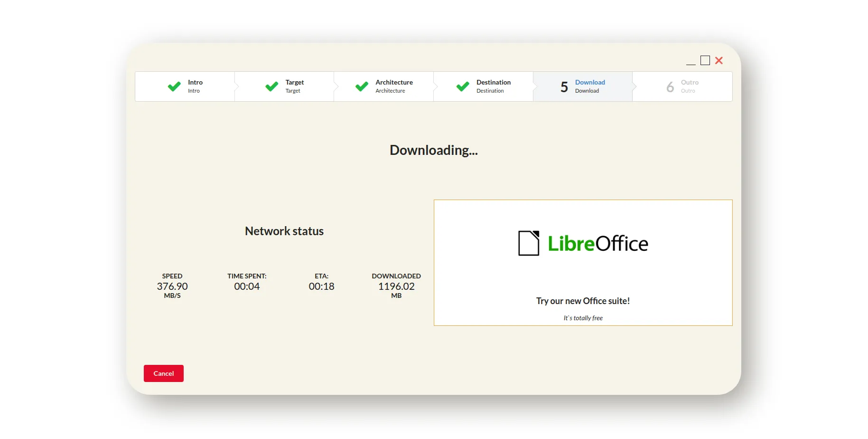Click the Network status heading

[284, 231]
